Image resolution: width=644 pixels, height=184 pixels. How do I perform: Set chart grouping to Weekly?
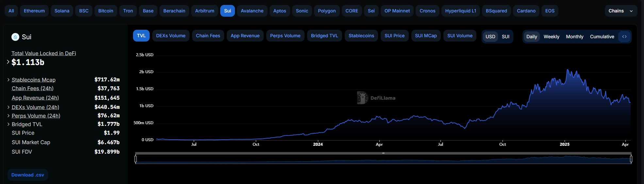(551, 37)
